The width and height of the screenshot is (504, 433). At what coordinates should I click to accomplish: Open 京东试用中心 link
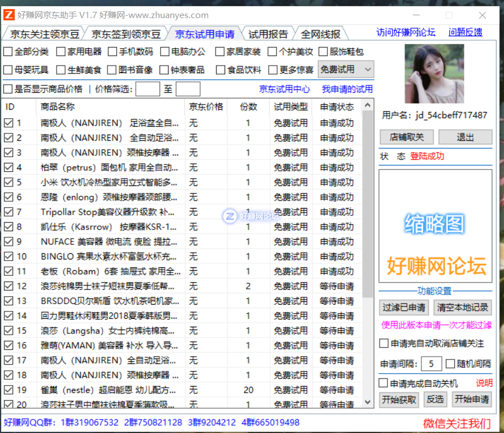[285, 89]
